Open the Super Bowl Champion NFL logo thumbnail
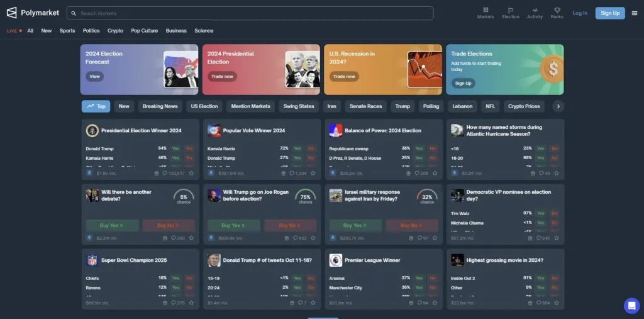 click(x=92, y=260)
